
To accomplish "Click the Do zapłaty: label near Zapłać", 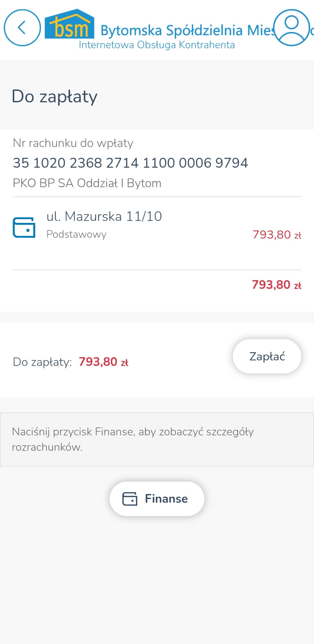I will (x=42, y=362).
